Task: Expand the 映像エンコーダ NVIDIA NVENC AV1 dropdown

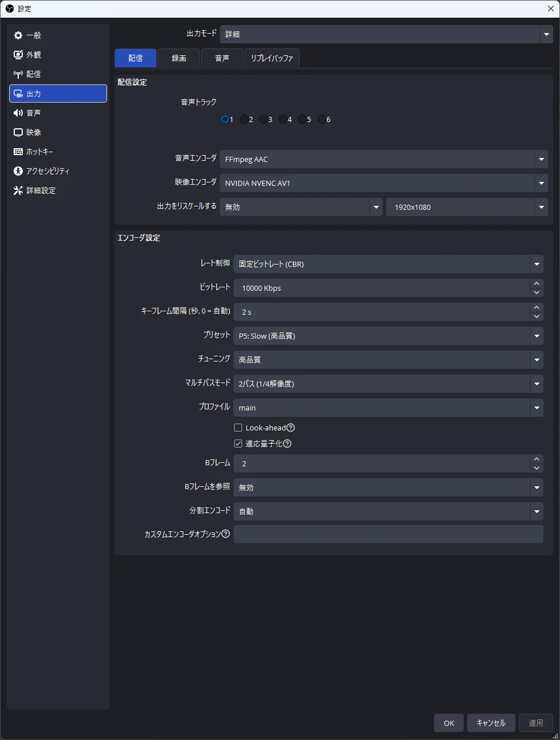Action: click(x=541, y=183)
